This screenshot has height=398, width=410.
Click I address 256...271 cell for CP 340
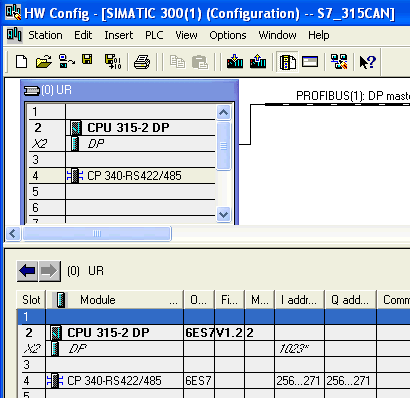click(x=299, y=381)
